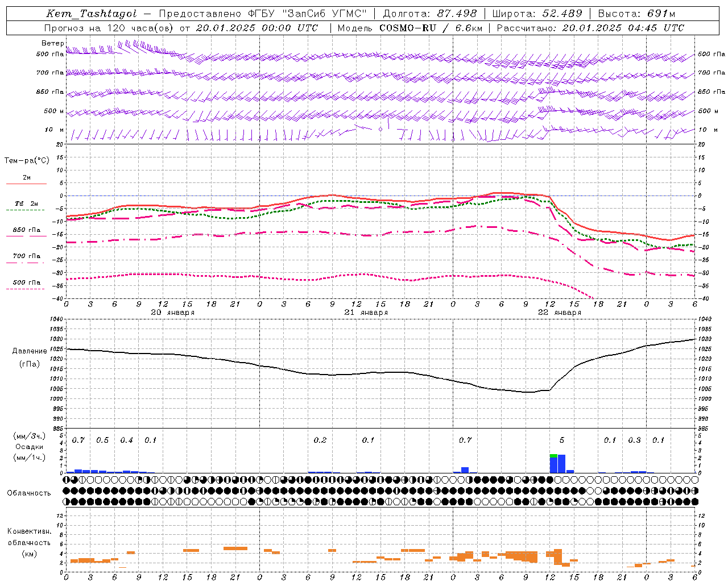This screenshot has height=582, width=728.
Task: Click the 'Ветер' wind panel label
Action: pos(53,43)
